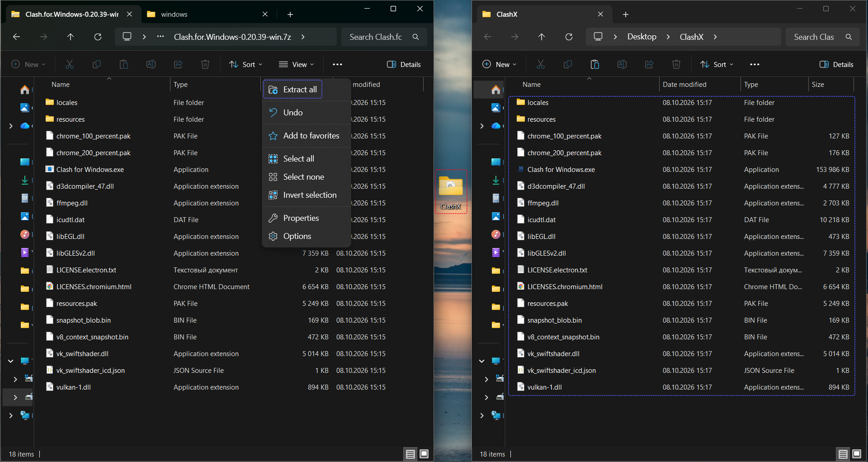Choose Extract all from the menu

pos(293,90)
